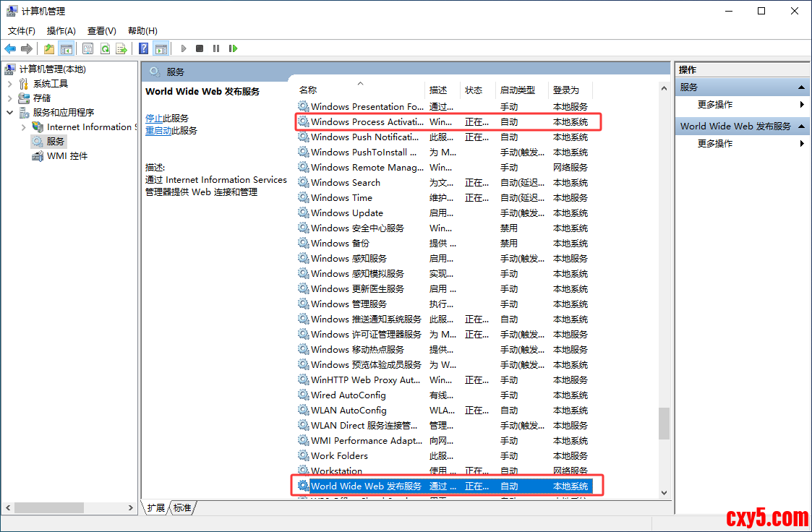This screenshot has height=532, width=812.
Task: Click the services list scroll up arrow
Action: [x=664, y=88]
